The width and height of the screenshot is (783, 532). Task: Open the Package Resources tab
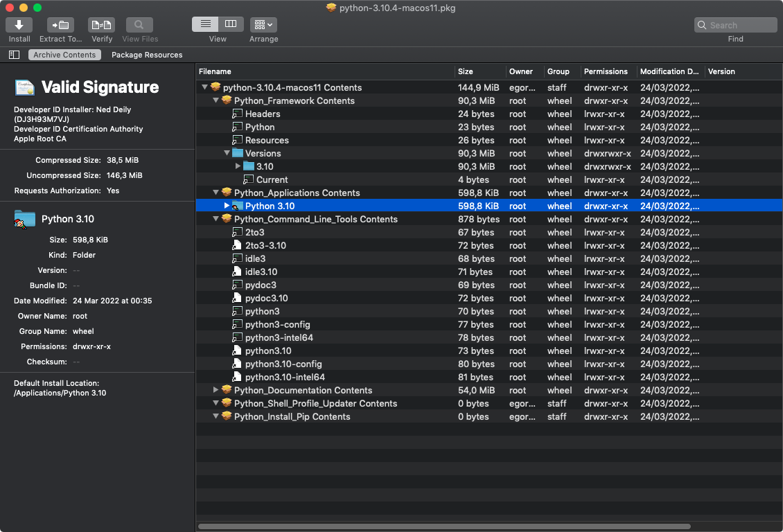147,55
